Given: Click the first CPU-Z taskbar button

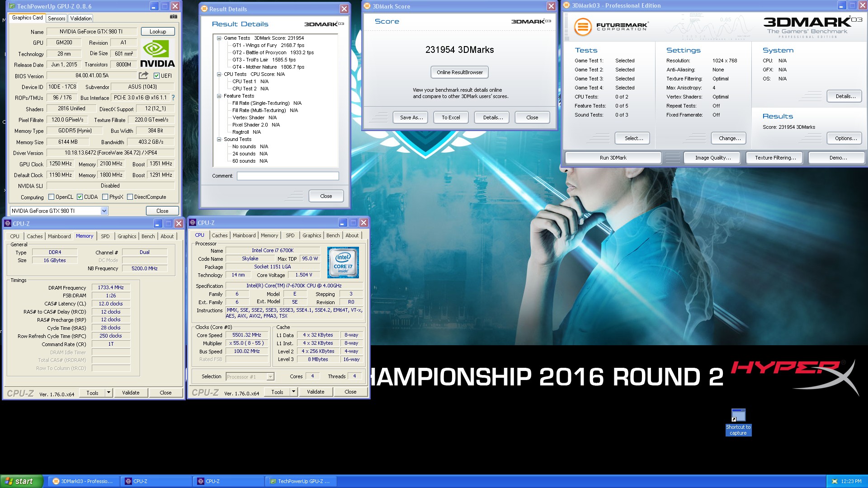Looking at the screenshot, I should (x=156, y=481).
